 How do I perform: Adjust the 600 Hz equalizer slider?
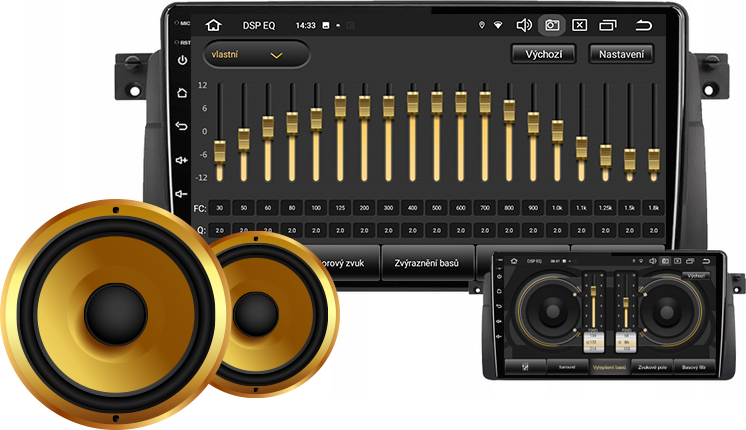point(461,102)
